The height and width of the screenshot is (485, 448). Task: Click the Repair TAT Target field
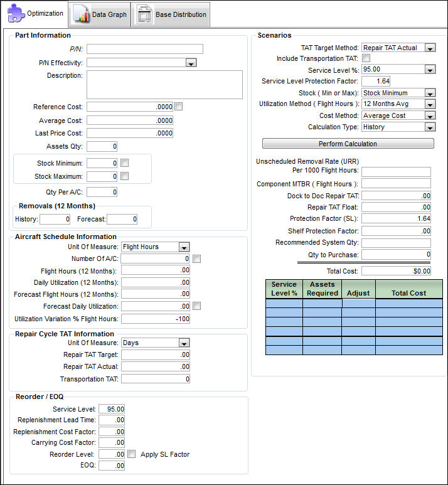tap(156, 354)
